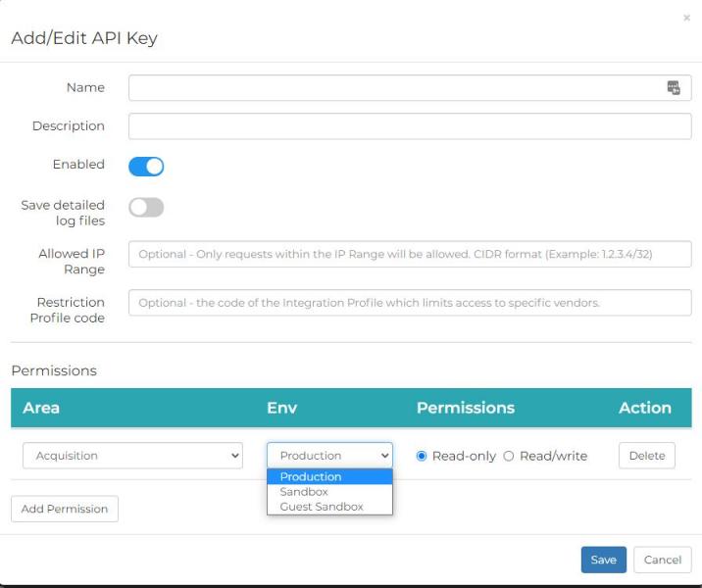Image resolution: width=702 pixels, height=588 pixels.
Task: Cancel the API key dialog
Action: point(662,560)
